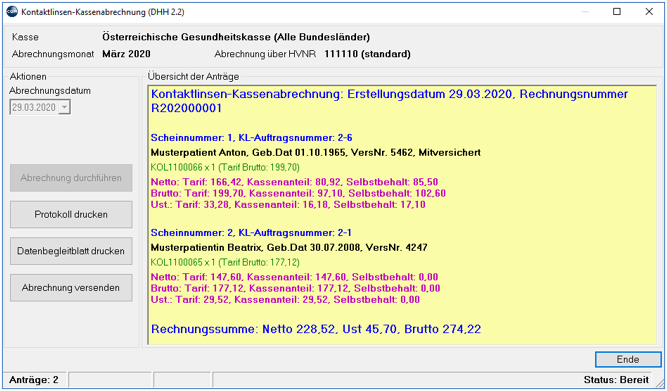This screenshot has height=391, width=667.
Task: Click the Abrechnung durchführen button
Action: tap(71, 178)
